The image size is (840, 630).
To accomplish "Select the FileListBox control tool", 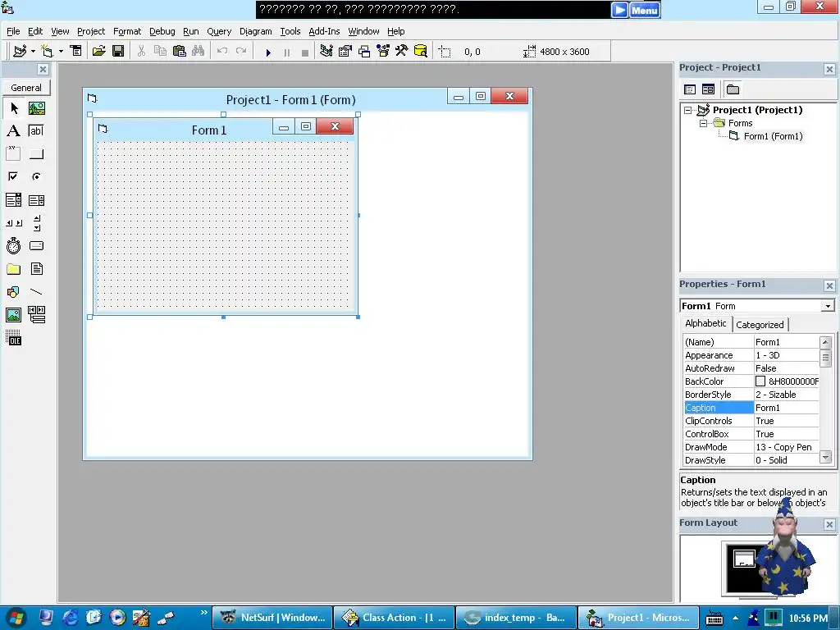I will (x=37, y=269).
